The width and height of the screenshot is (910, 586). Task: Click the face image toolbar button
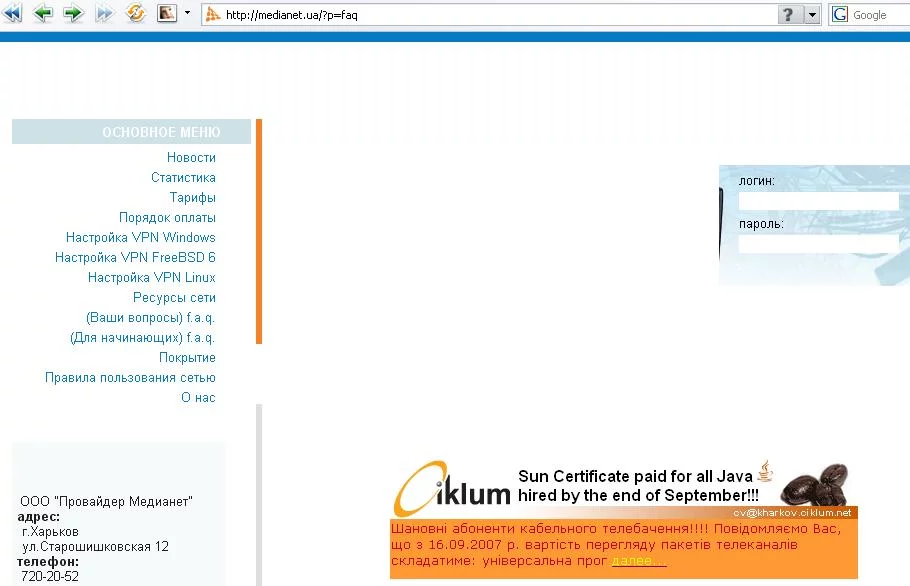tap(167, 13)
